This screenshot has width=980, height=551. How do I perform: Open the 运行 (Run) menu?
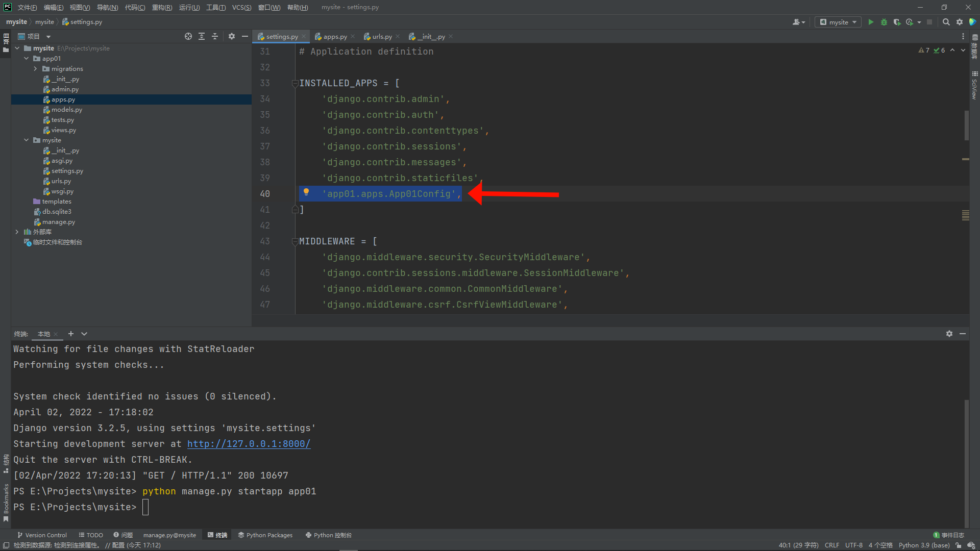[189, 7]
